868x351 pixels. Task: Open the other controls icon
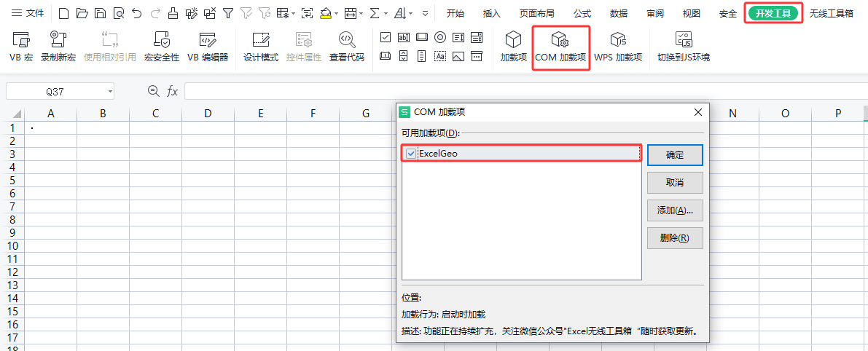pyautogui.click(x=477, y=56)
